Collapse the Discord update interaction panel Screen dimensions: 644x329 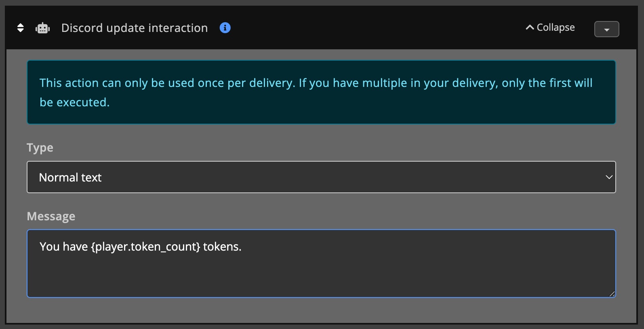coord(550,27)
